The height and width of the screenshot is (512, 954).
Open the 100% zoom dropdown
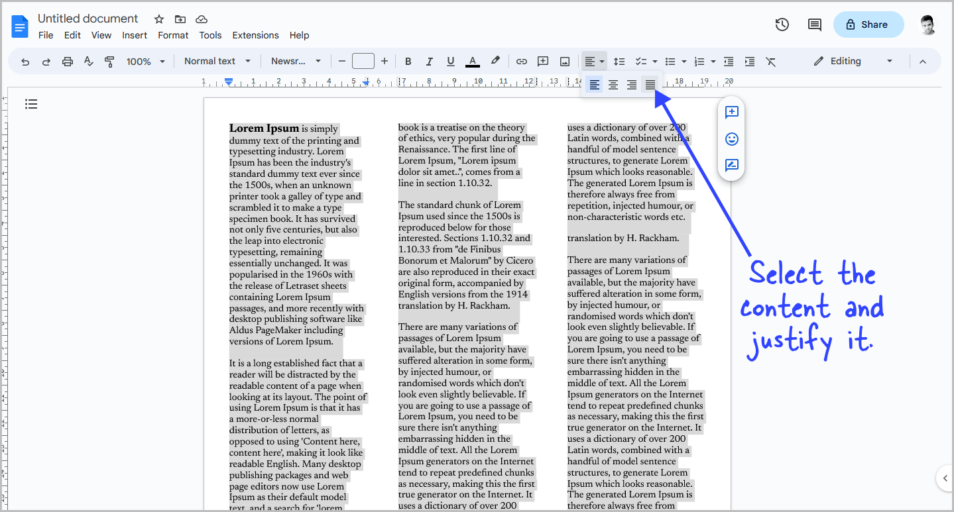coord(145,61)
